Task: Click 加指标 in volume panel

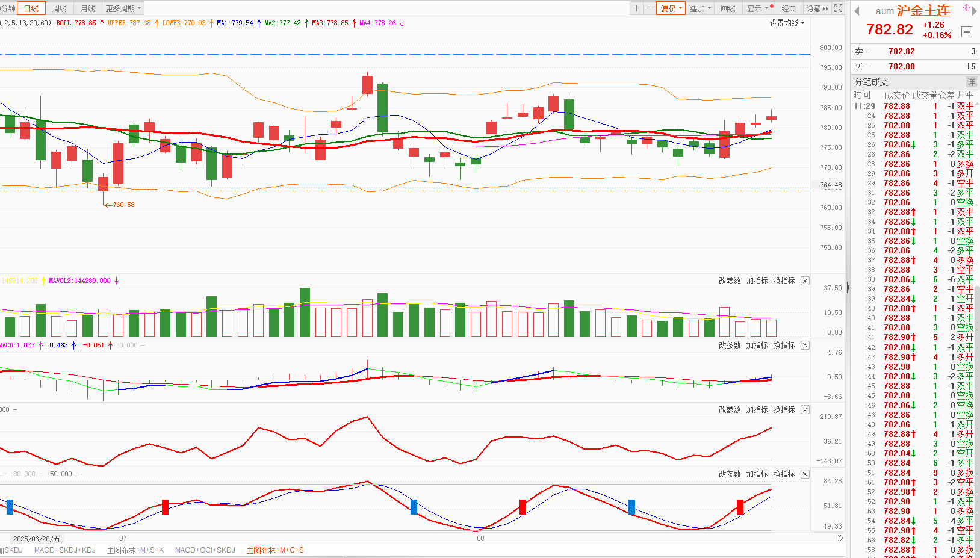Action: 757,281
